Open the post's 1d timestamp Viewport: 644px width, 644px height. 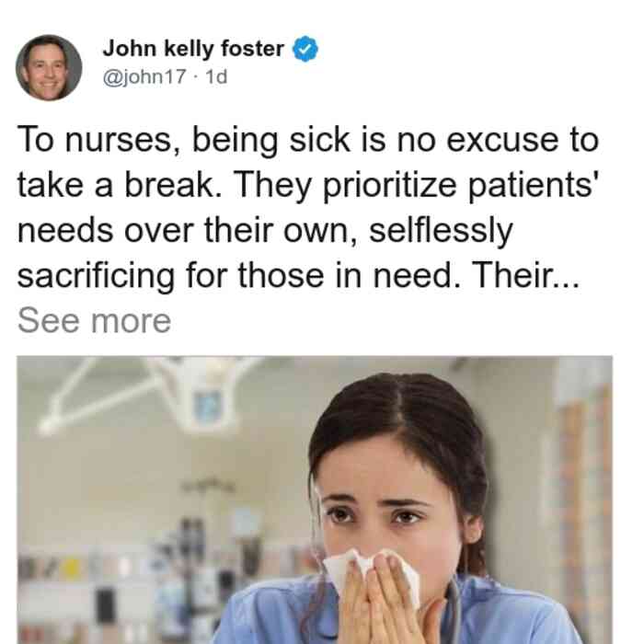[216, 76]
